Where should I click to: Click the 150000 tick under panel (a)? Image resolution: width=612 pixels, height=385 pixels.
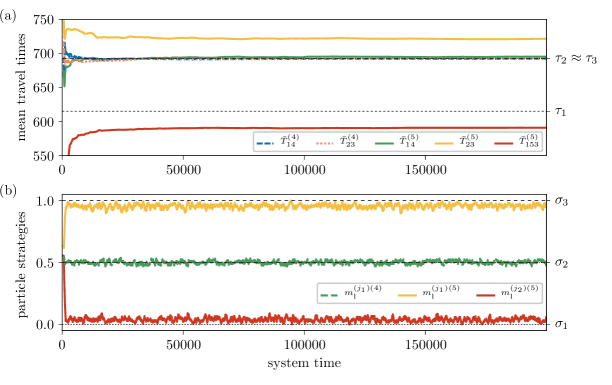point(425,170)
